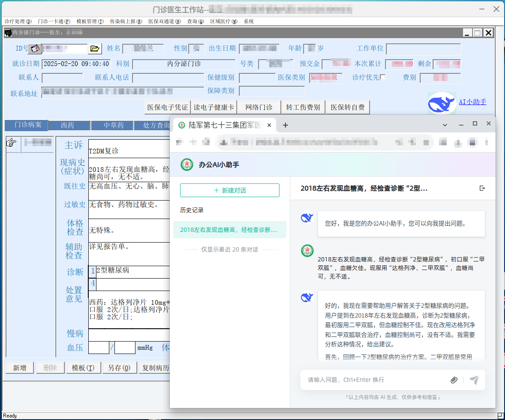Screen dimensions: 505x420
Task: Open the 系统 menu
Action: 249,21
